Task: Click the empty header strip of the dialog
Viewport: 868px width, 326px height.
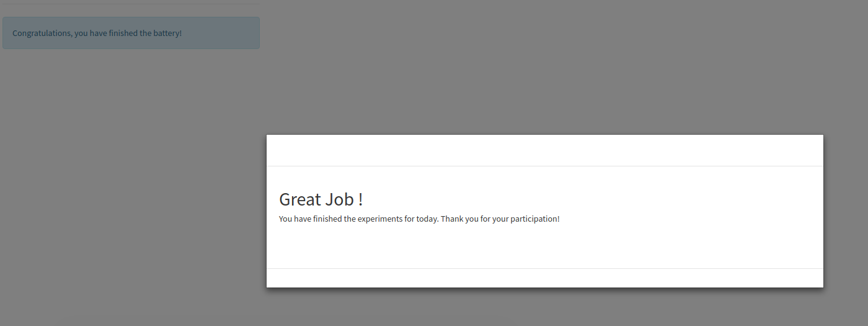Action: pyautogui.click(x=545, y=150)
